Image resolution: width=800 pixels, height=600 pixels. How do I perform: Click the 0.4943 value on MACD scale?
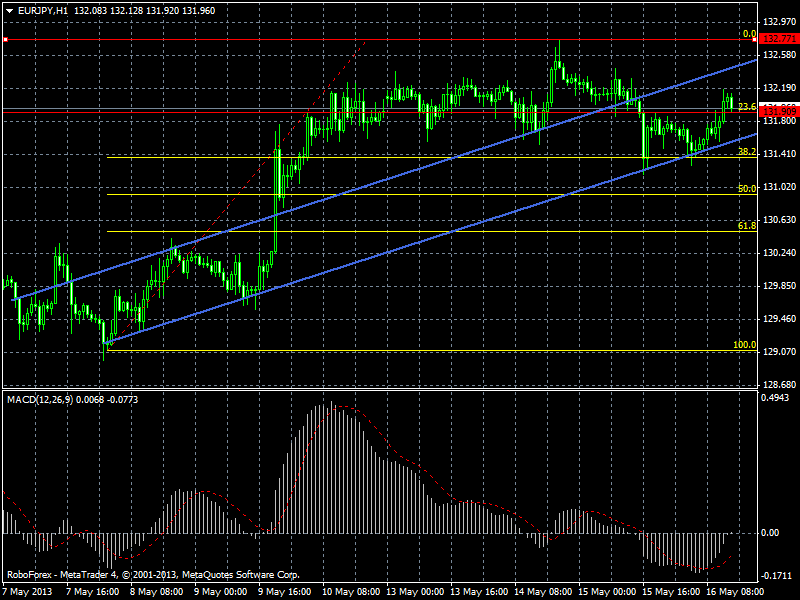click(775, 398)
